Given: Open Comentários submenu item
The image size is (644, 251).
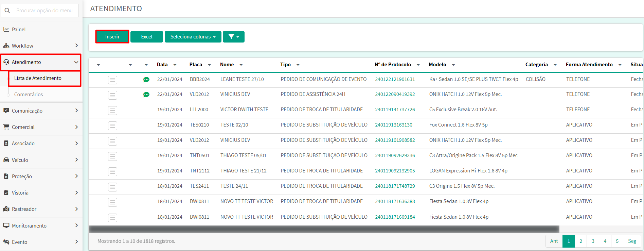Looking at the screenshot, I should (x=29, y=95).
